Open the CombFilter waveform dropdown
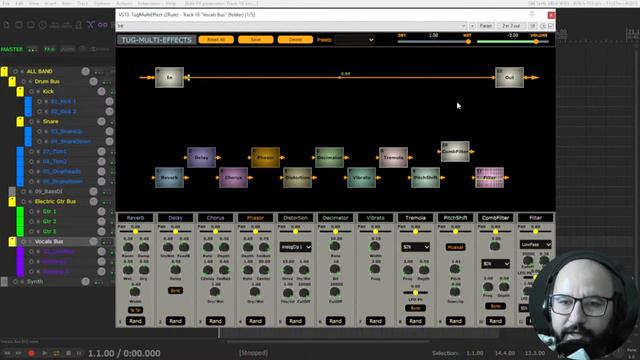The image size is (640, 360). pos(496,264)
